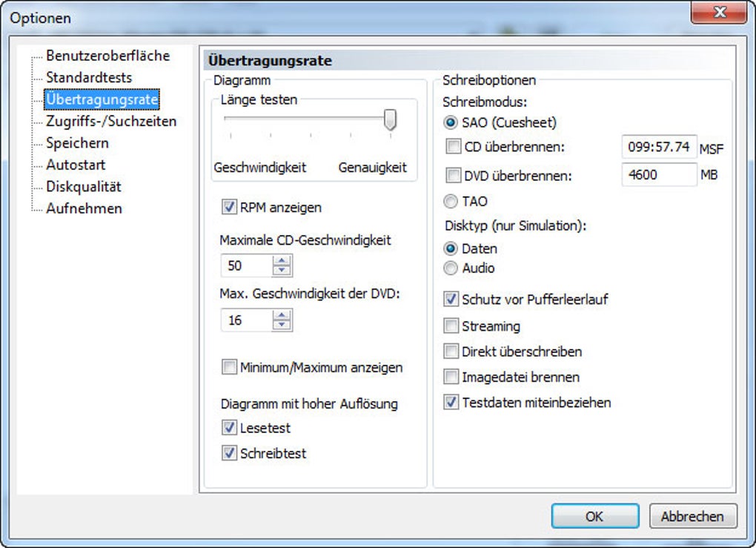Enable Streaming checkbox
This screenshot has height=548, width=756.
click(x=451, y=326)
